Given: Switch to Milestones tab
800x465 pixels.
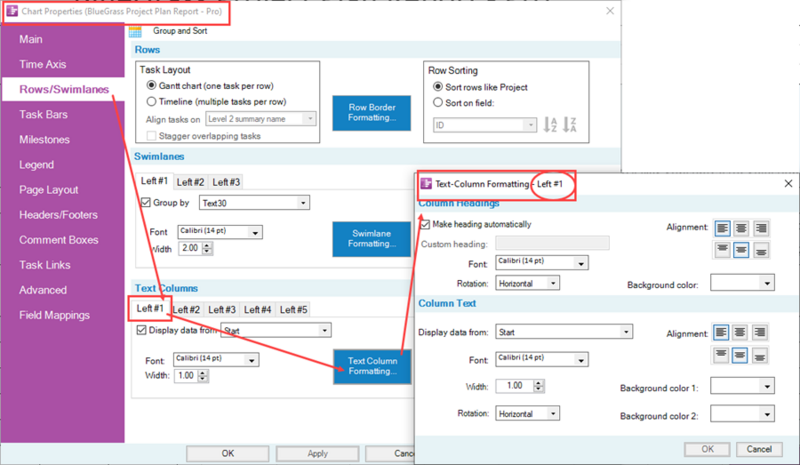Looking at the screenshot, I should click(x=44, y=139).
